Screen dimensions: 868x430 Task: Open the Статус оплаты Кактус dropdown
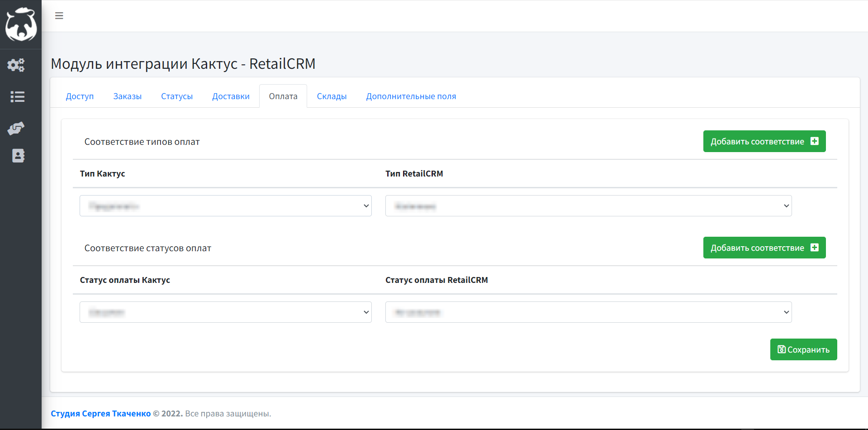click(226, 312)
